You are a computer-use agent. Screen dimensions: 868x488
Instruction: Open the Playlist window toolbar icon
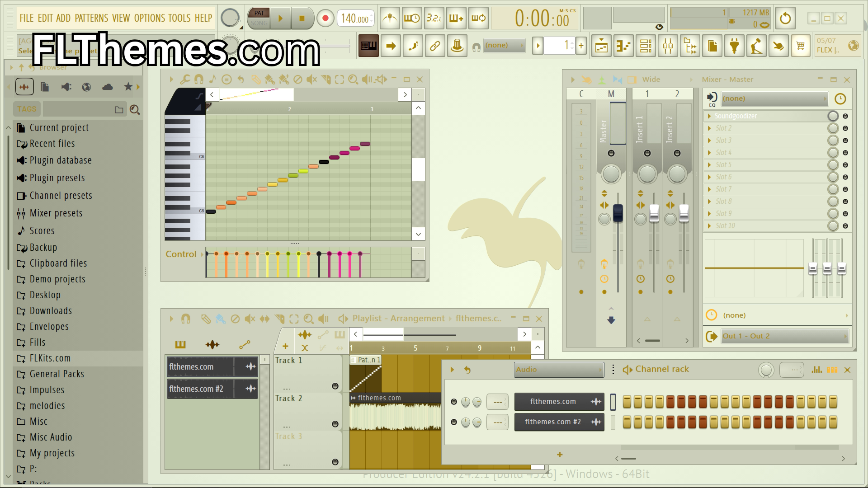[601, 46]
